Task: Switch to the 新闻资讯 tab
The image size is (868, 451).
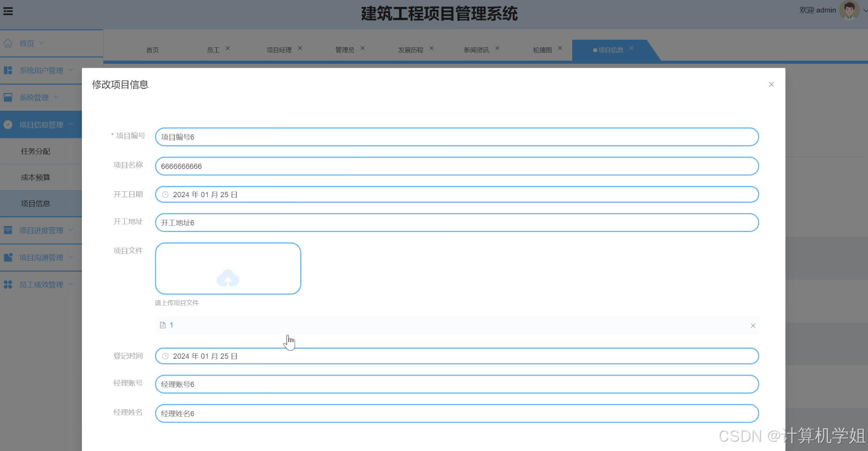Action: [476, 50]
